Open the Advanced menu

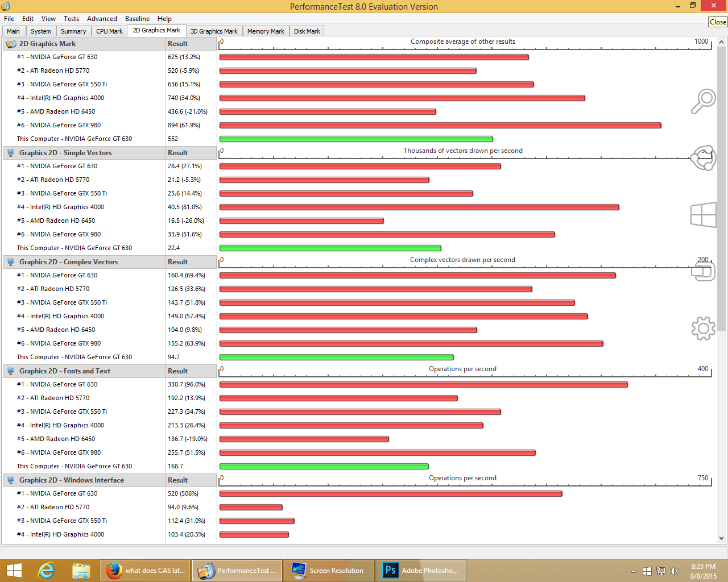coord(102,19)
